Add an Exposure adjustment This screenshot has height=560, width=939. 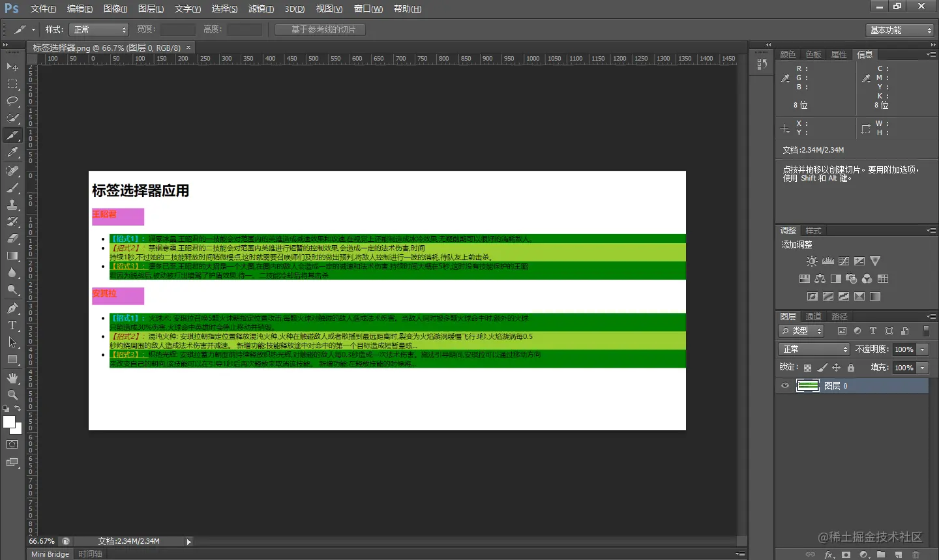pos(859,261)
